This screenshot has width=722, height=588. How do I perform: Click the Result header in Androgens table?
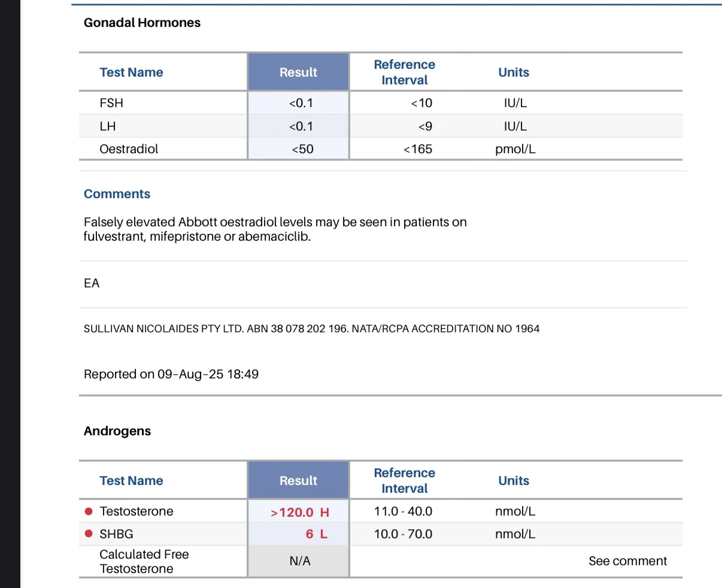click(x=298, y=481)
